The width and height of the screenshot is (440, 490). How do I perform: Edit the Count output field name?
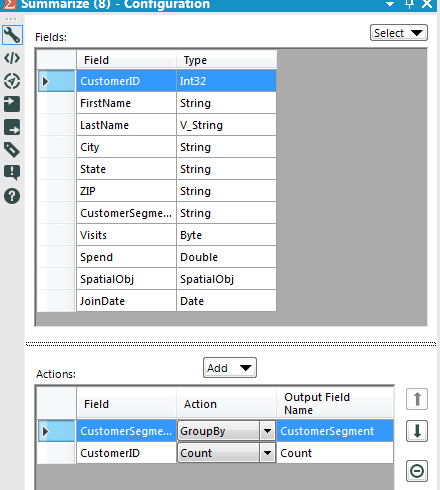[335, 453]
